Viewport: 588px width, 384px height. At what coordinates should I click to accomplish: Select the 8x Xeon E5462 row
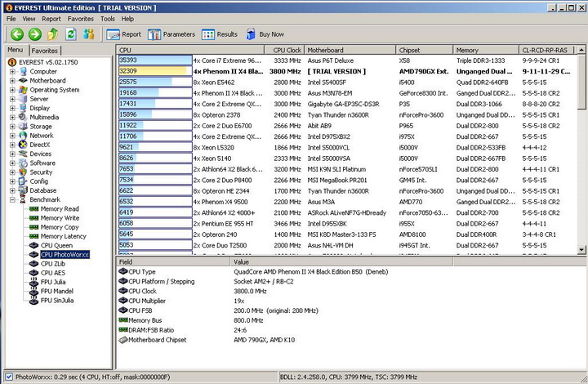pos(347,83)
